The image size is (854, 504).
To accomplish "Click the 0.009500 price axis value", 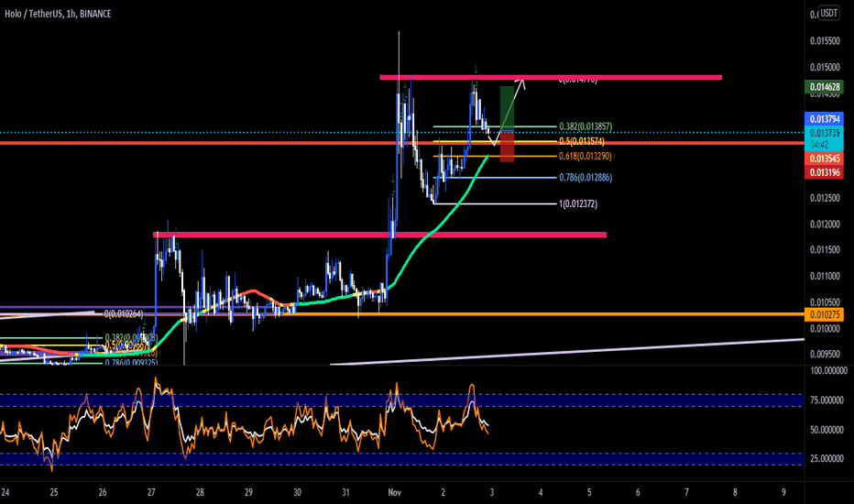I will (825, 354).
